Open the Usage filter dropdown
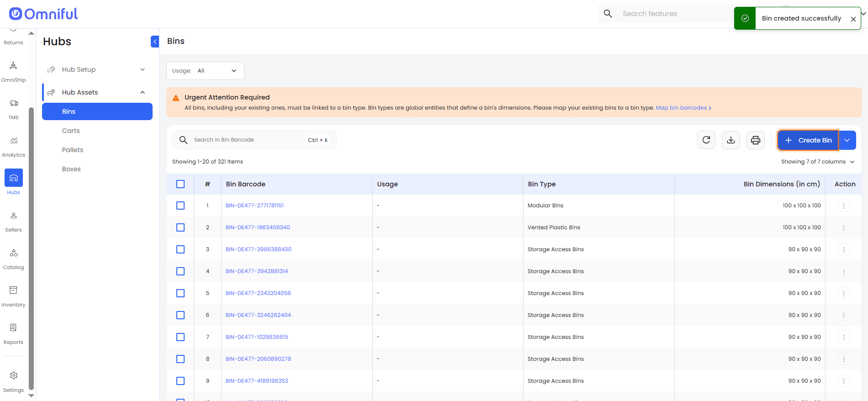The image size is (868, 401). (205, 71)
